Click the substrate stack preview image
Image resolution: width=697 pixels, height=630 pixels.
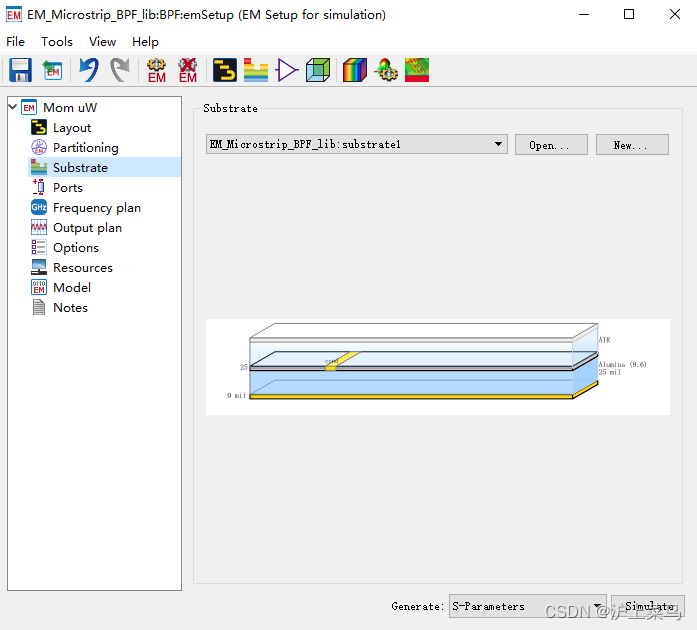pyautogui.click(x=438, y=367)
